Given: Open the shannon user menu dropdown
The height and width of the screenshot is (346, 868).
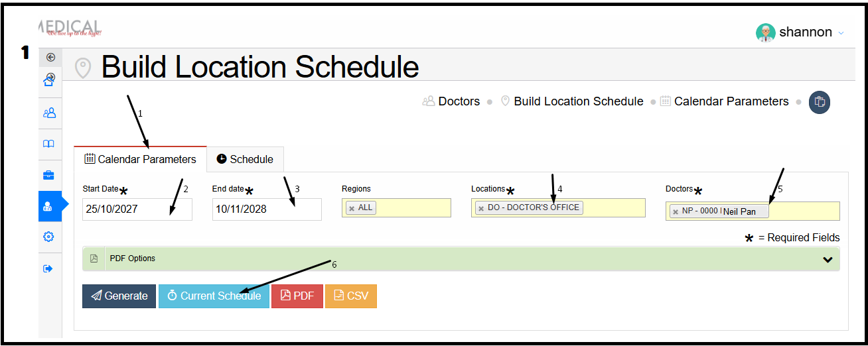Looking at the screenshot, I should pyautogui.click(x=800, y=32).
